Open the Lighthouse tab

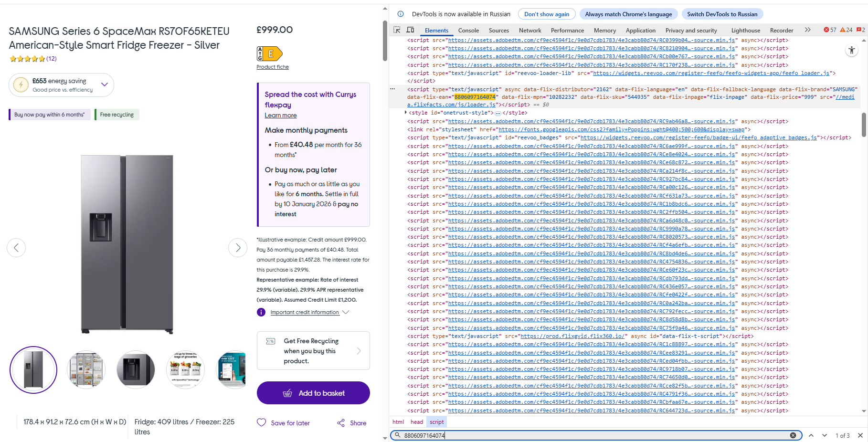(x=746, y=30)
